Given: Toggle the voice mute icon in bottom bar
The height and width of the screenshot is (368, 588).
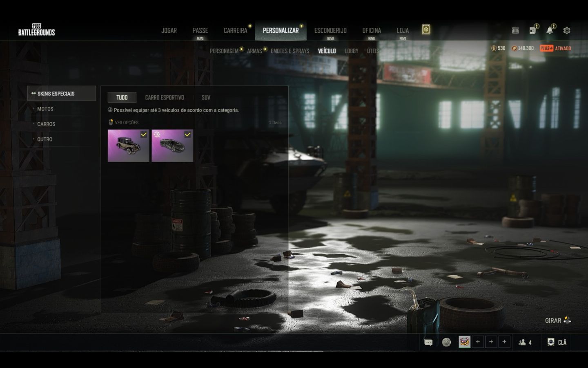Looking at the screenshot, I should (x=447, y=342).
